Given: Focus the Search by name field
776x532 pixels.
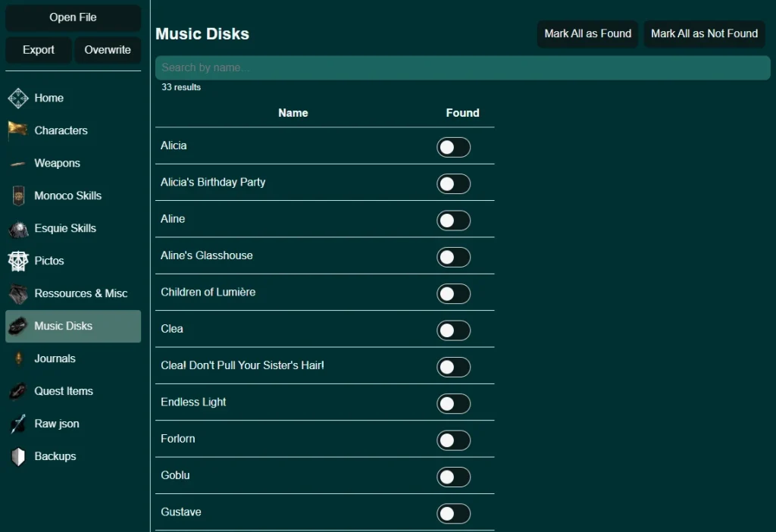Looking at the screenshot, I should coord(462,67).
